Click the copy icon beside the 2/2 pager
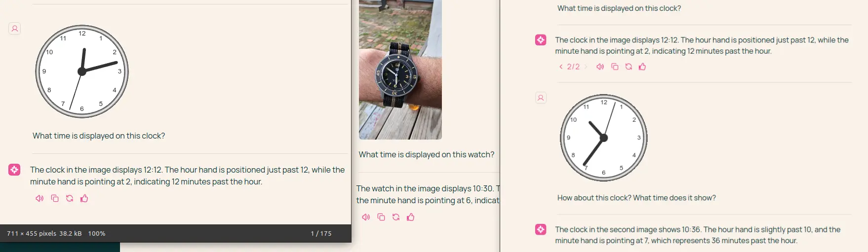The height and width of the screenshot is (252, 868). pos(615,67)
